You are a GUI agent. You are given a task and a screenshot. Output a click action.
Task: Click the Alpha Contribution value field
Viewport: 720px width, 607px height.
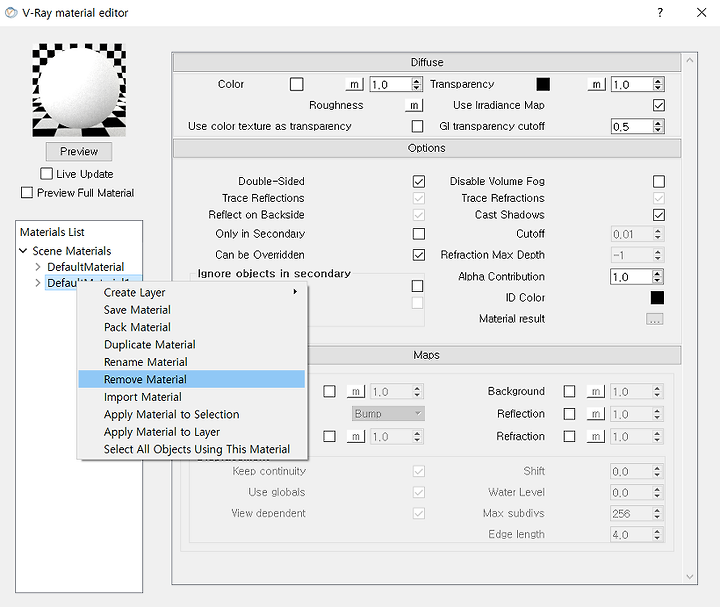631,277
